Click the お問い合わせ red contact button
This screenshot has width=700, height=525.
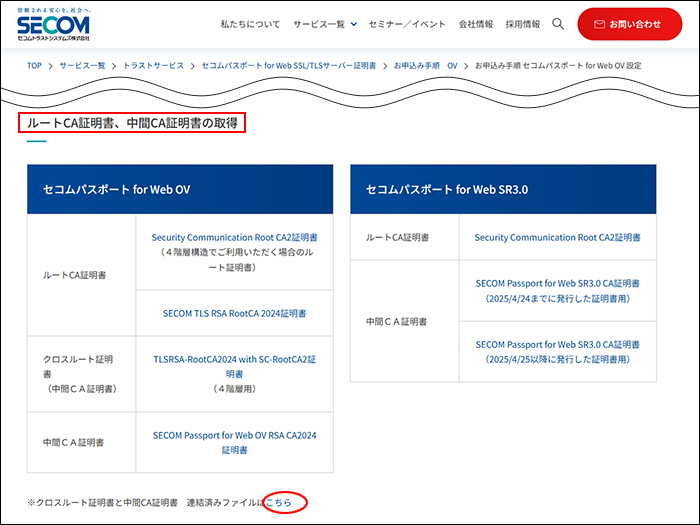(x=629, y=24)
